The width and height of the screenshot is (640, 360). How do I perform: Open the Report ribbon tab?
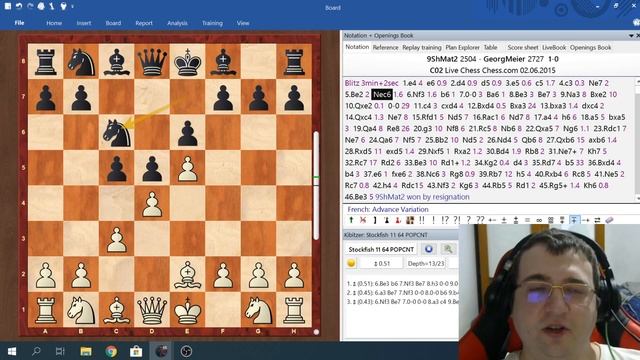coord(144,23)
